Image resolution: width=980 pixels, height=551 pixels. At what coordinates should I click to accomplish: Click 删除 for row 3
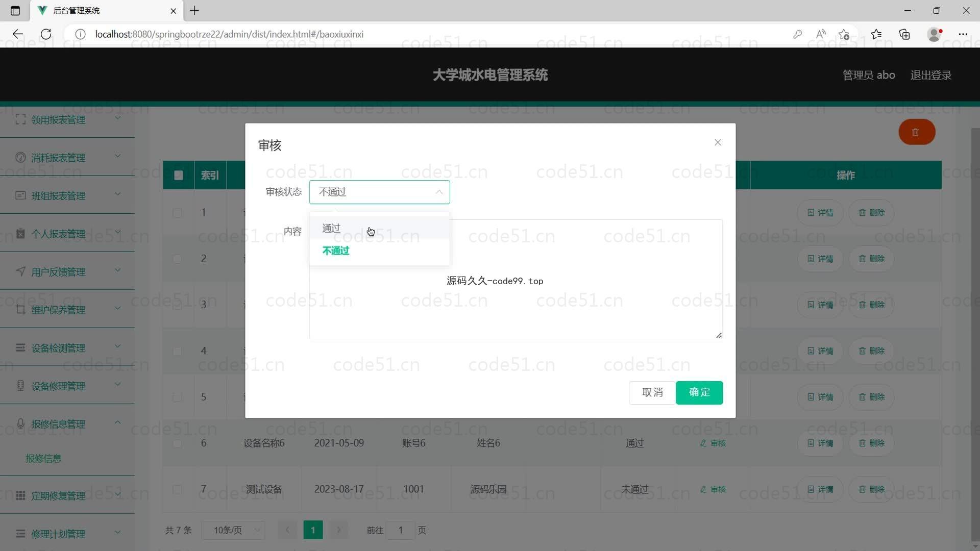coord(871,305)
